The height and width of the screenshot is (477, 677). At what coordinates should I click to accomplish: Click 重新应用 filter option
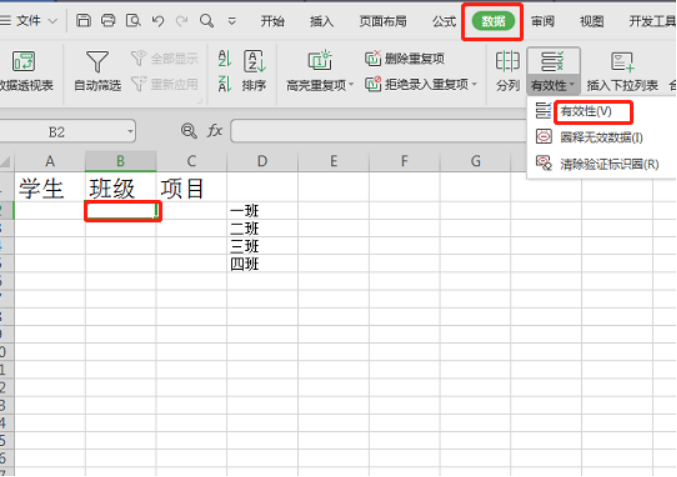(165, 84)
